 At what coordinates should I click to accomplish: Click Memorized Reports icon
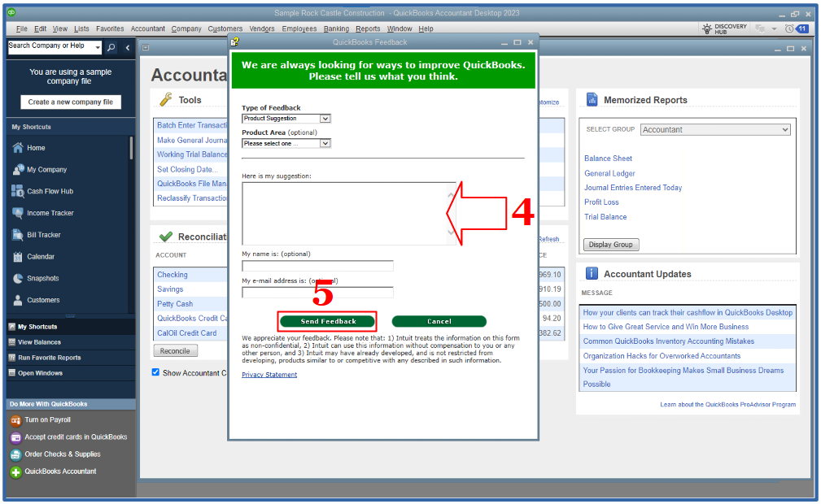pyautogui.click(x=592, y=99)
